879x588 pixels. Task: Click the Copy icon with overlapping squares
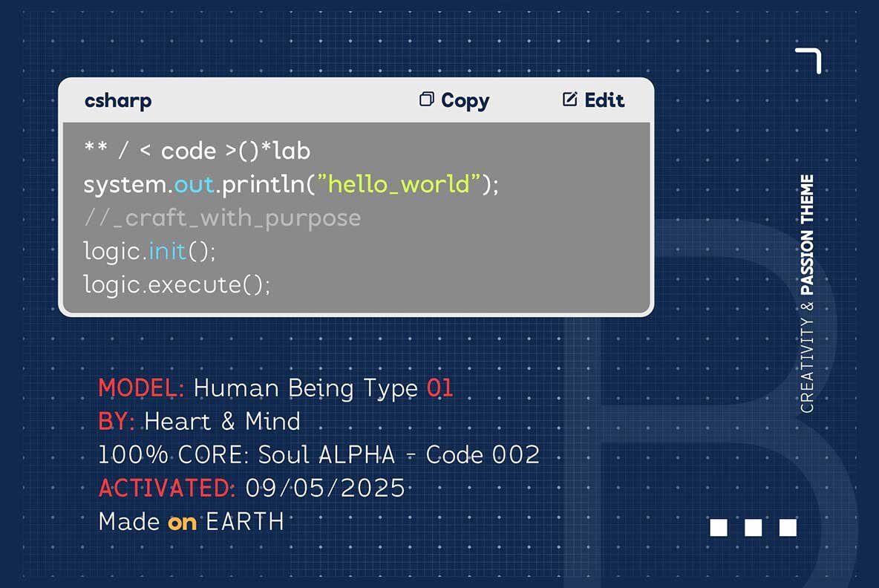click(426, 99)
